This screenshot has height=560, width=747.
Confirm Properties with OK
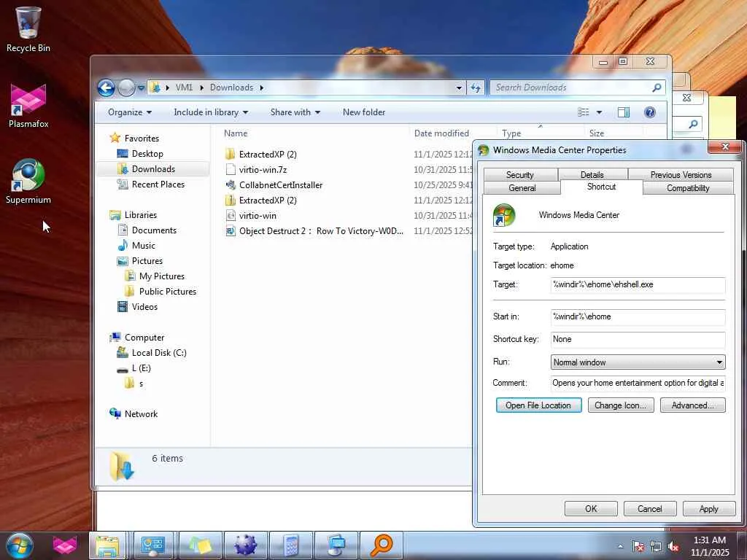591,508
